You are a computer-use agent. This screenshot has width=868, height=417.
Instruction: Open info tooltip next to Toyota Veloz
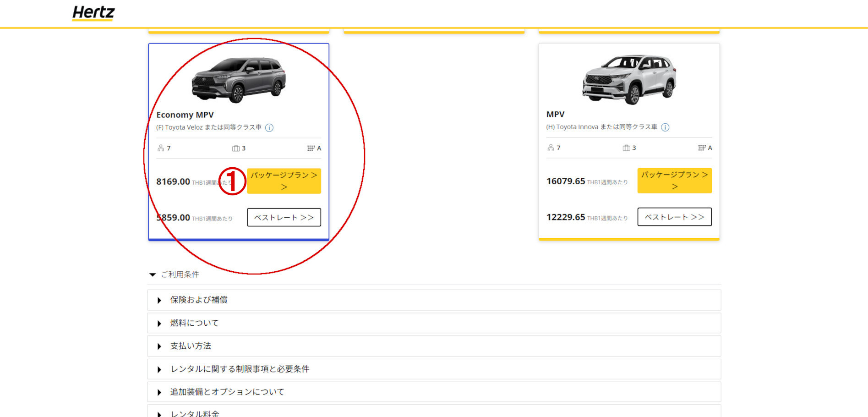270,128
